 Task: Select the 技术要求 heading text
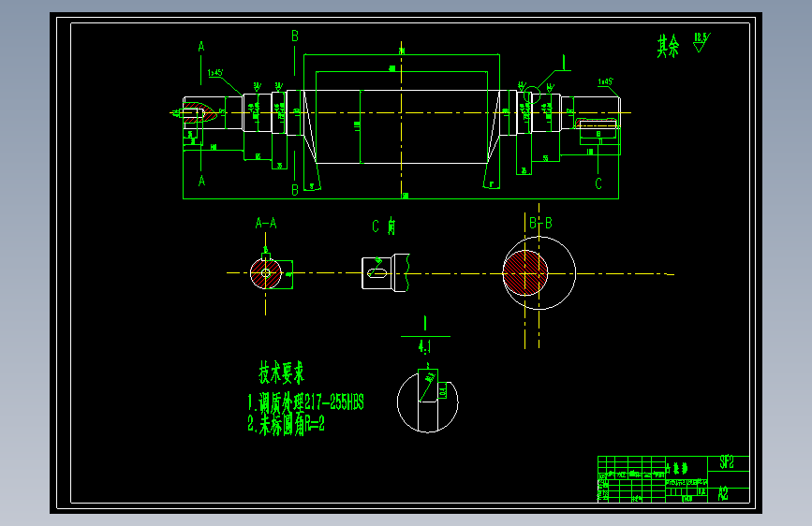[x=282, y=373]
